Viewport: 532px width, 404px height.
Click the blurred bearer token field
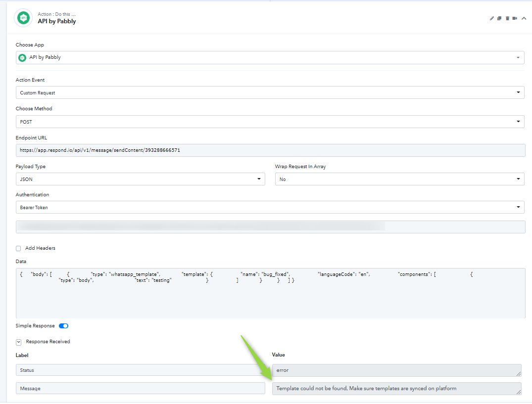270,227
